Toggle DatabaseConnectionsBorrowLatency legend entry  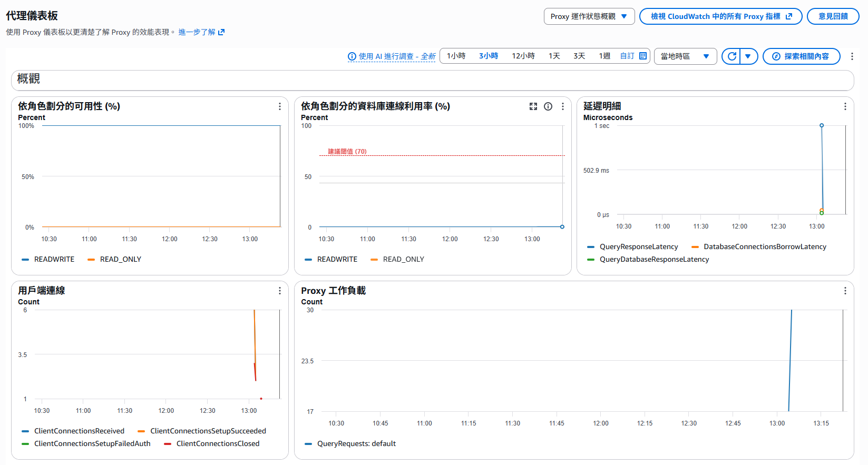[759, 246]
